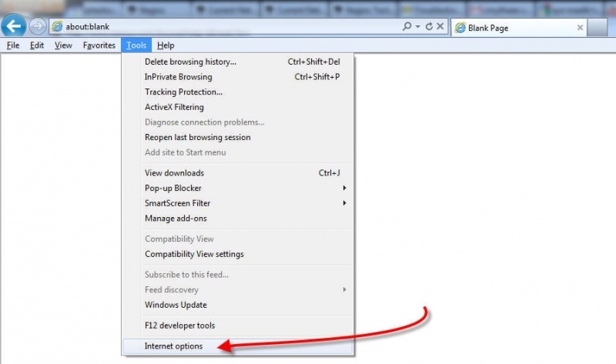The width and height of the screenshot is (616, 364).
Task: Click the grey Forward navigation arrow
Action: (x=37, y=27)
